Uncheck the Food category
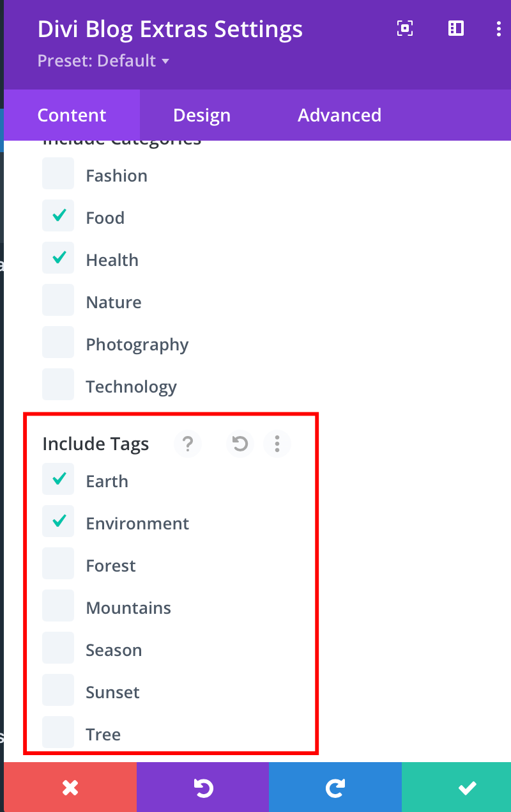This screenshot has width=511, height=812. pyautogui.click(x=58, y=215)
